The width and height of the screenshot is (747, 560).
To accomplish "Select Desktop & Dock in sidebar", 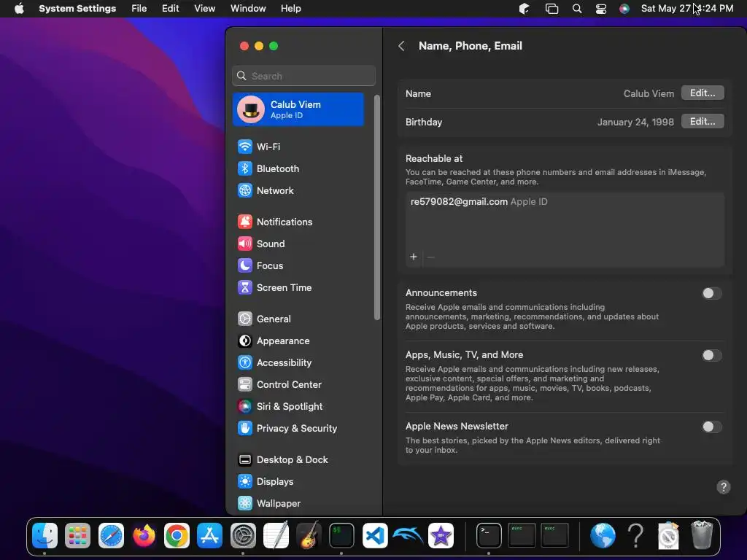I will (x=282, y=460).
